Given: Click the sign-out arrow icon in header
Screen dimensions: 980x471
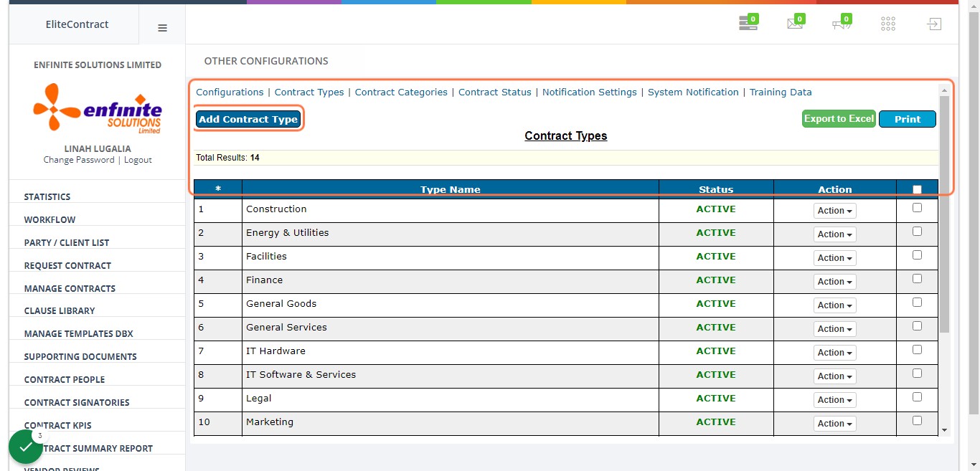Looking at the screenshot, I should [933, 24].
